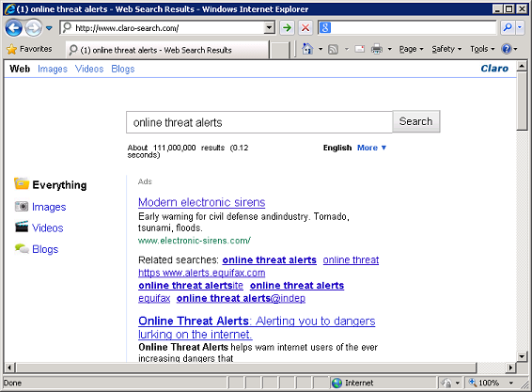Click the browser Back arrow button
Screen dimensions: 532x392
(13, 28)
